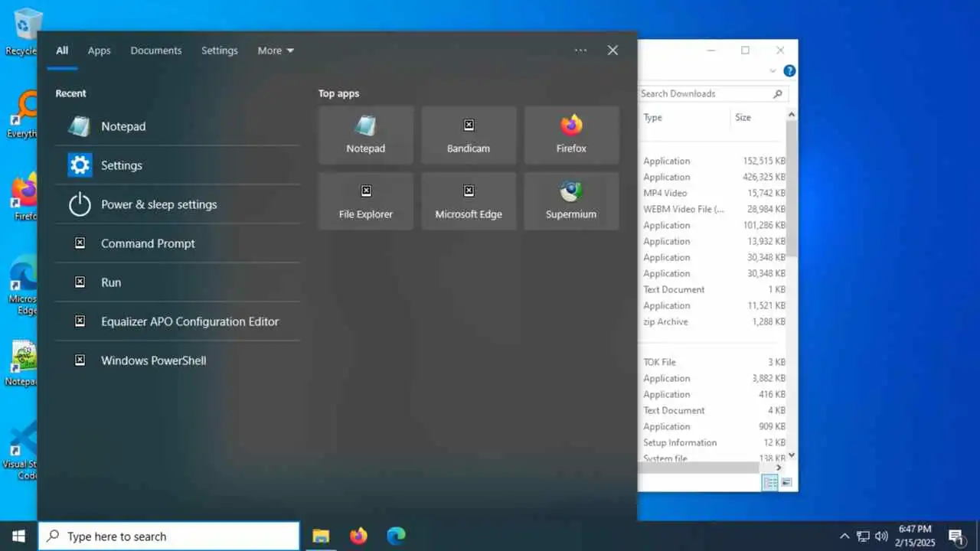
Task: Show hidden system tray icons
Action: coord(844,536)
